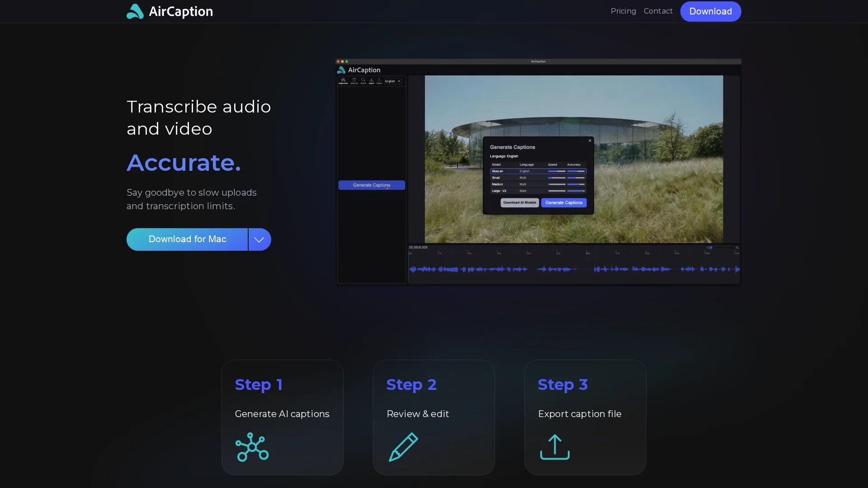This screenshot has height=488, width=868.
Task: Click the AirCaption logo inside the app window
Action: [359, 70]
